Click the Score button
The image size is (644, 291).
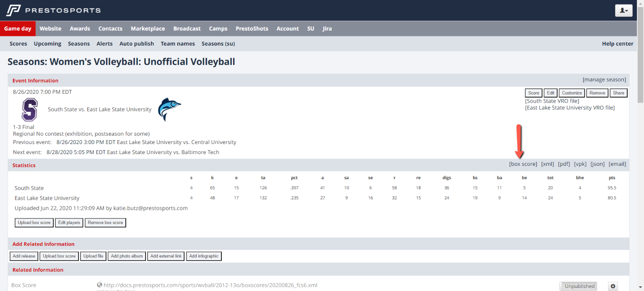click(x=534, y=93)
